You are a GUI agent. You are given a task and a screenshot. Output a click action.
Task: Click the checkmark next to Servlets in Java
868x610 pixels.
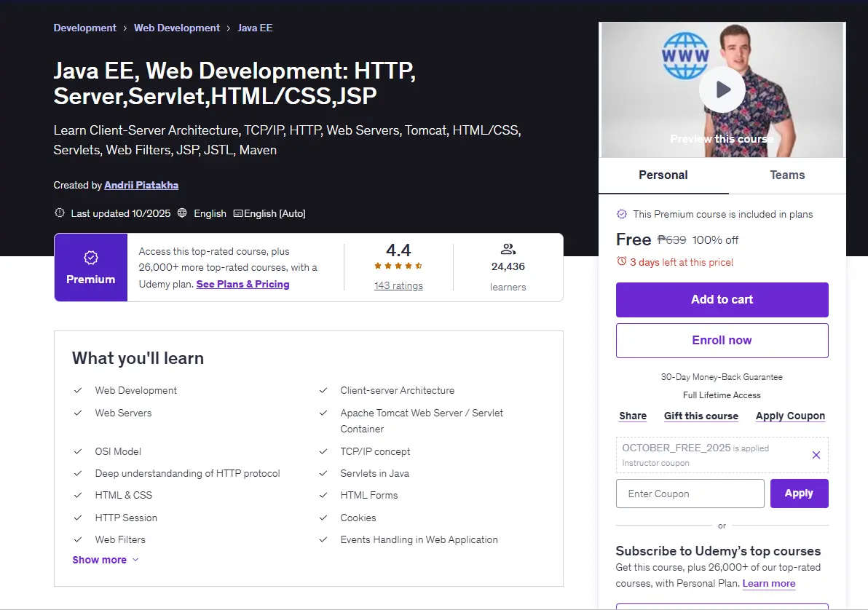point(323,473)
